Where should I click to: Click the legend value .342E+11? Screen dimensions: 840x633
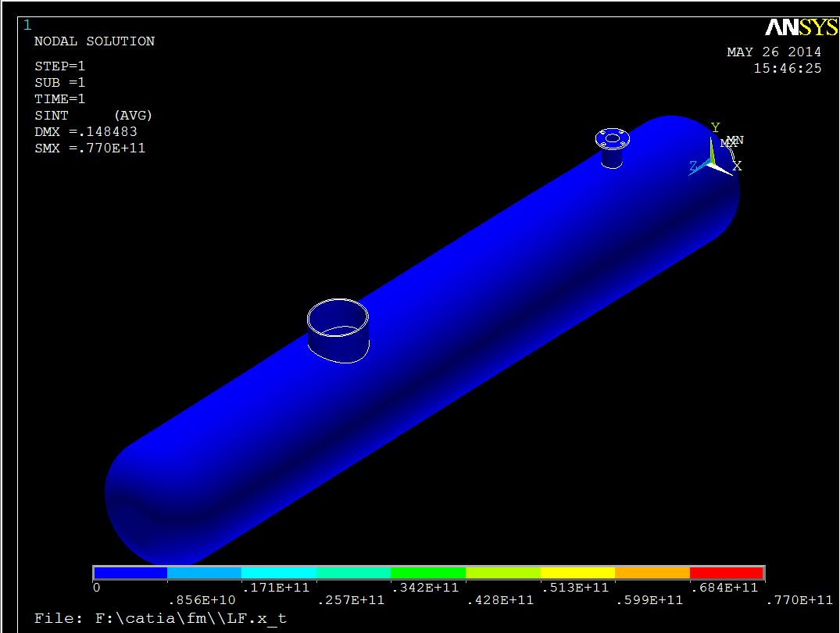pos(425,588)
